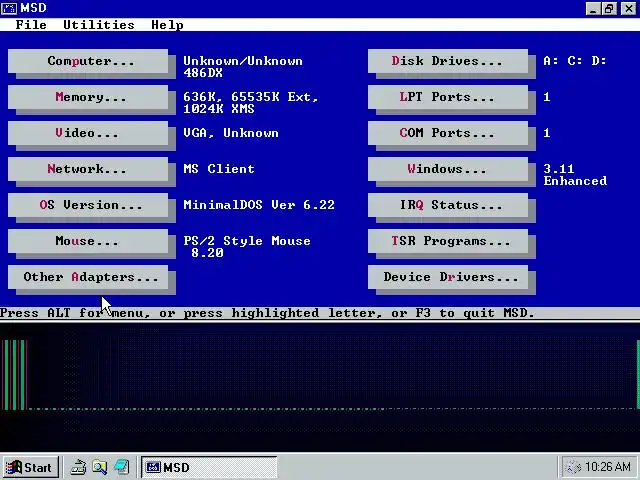This screenshot has width=640, height=480.
Task: Show LPT Ports... information
Action: pyautogui.click(x=448, y=97)
